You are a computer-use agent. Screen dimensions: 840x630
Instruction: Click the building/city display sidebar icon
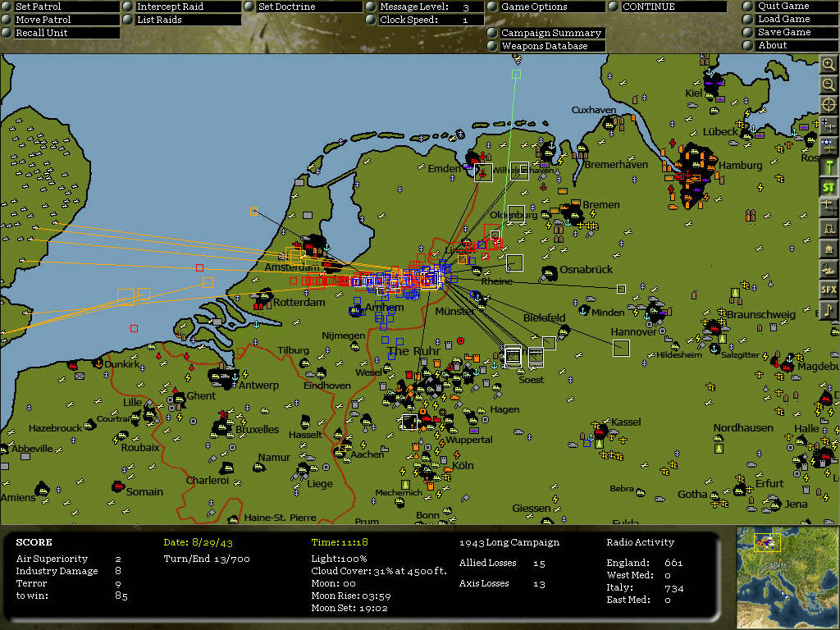(829, 249)
